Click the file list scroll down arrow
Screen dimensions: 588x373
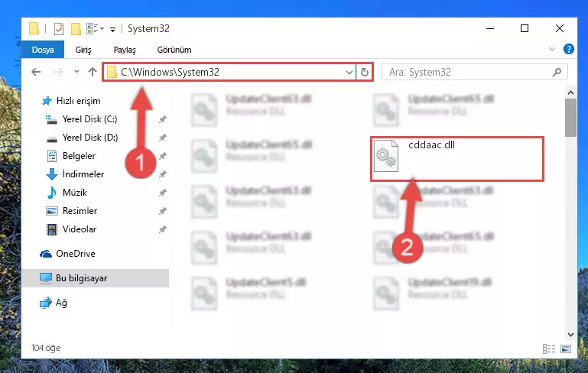570,334
